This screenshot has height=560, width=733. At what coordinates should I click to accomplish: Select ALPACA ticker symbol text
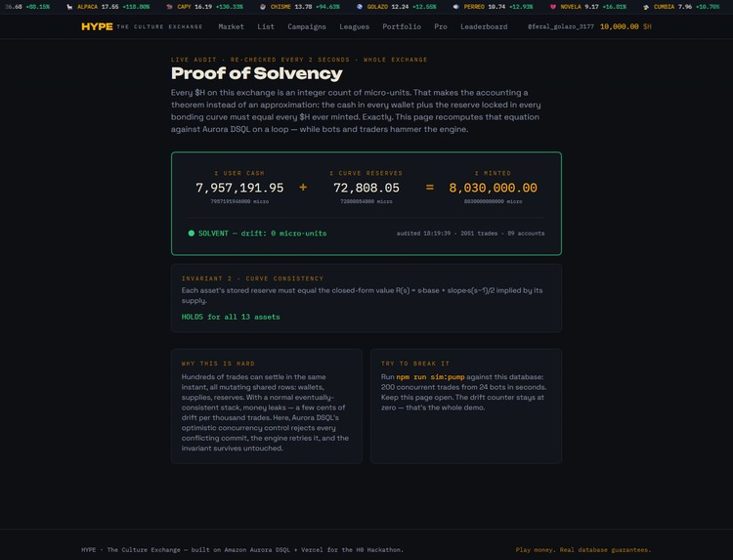87,7
